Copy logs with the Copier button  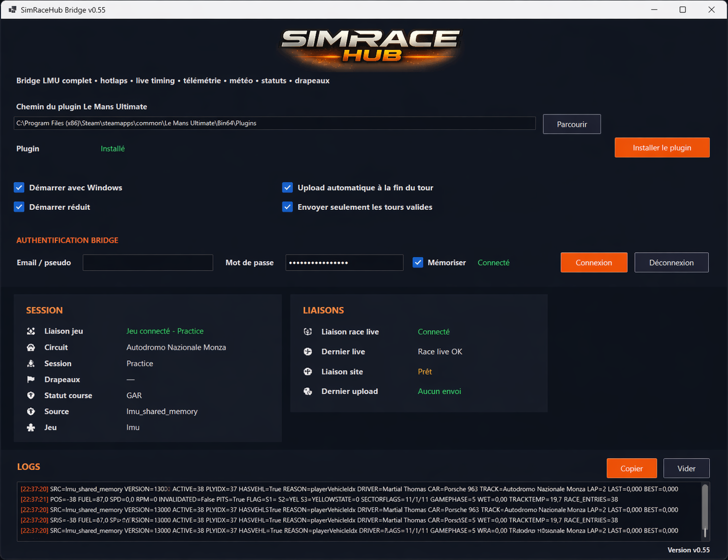[632, 468]
